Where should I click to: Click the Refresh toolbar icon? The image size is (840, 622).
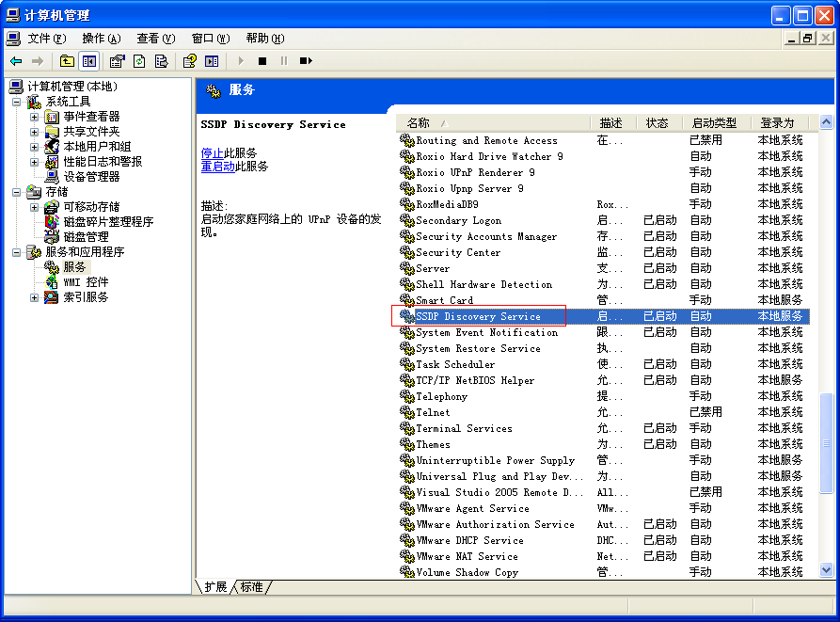(x=139, y=60)
